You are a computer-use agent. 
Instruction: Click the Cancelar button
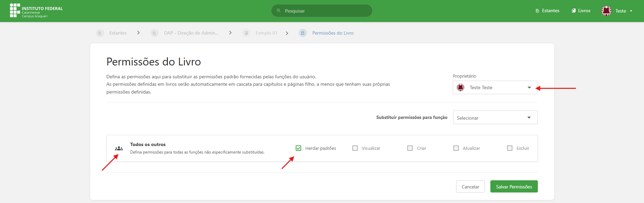[470, 187]
